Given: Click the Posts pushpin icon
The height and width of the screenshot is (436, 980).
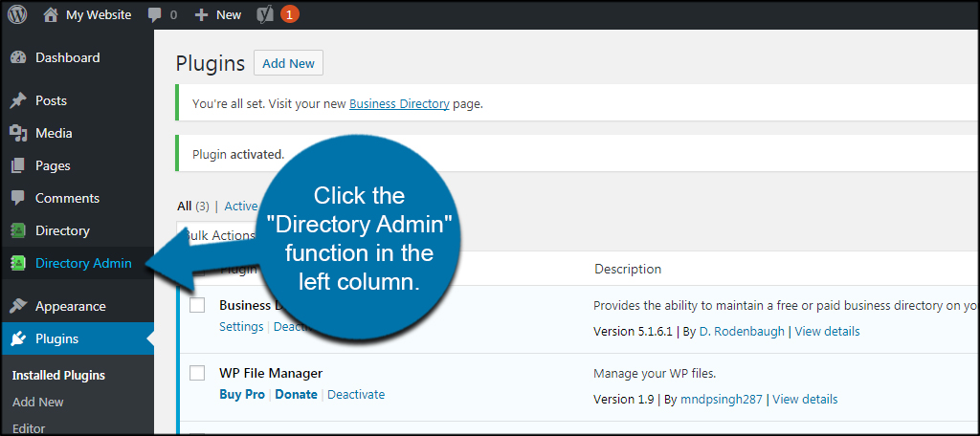Looking at the screenshot, I should point(19,100).
